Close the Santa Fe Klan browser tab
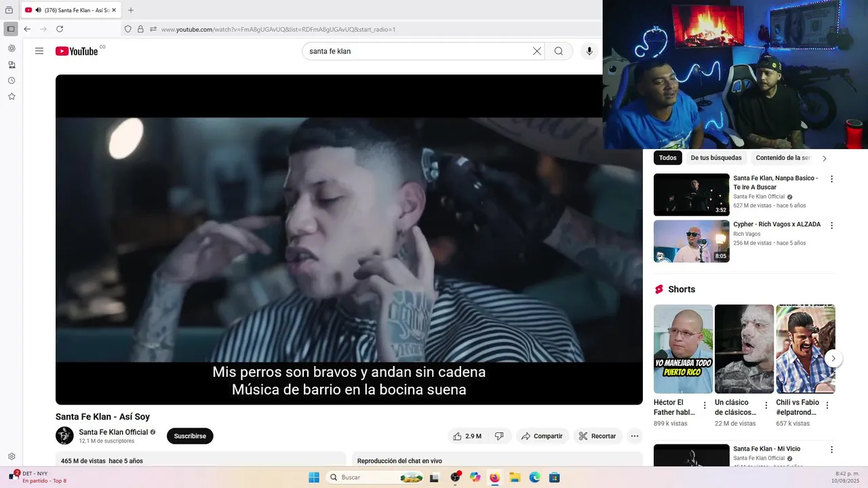 tap(114, 10)
